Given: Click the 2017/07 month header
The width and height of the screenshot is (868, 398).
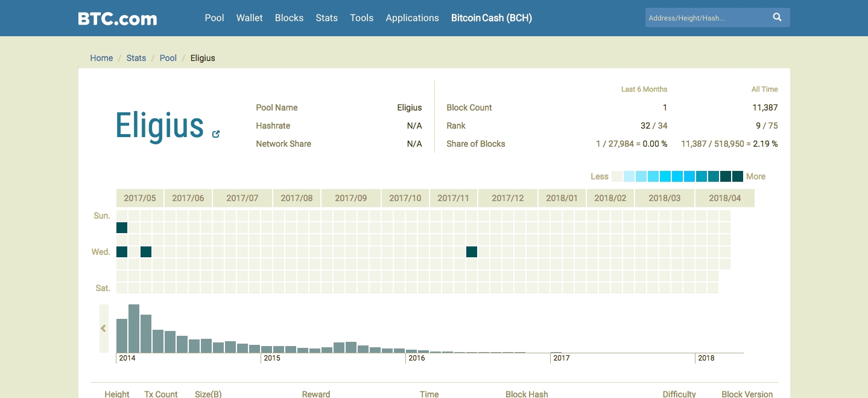Looking at the screenshot, I should pyautogui.click(x=242, y=198).
